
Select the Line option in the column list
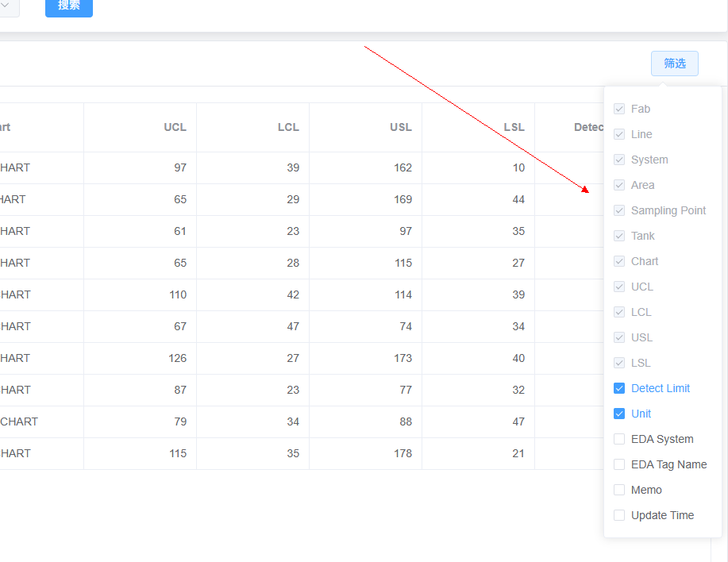(619, 134)
